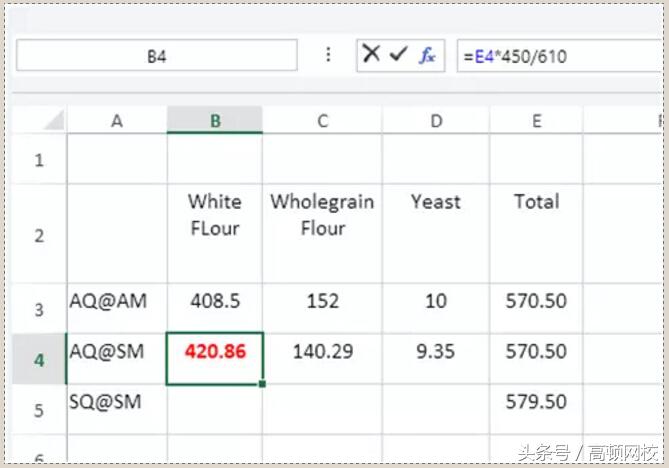Click the Enter checkmark formula icon
Image resolution: width=669 pixels, height=468 pixels.
click(x=399, y=55)
